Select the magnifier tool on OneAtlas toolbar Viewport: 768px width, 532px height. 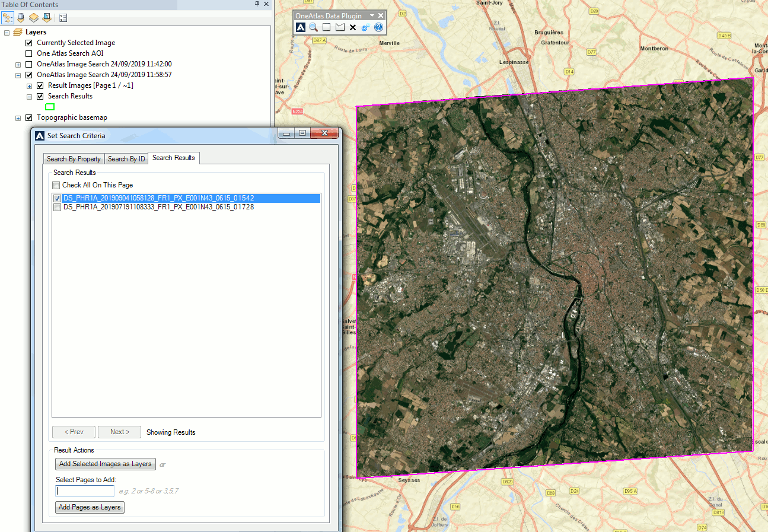pyautogui.click(x=313, y=27)
